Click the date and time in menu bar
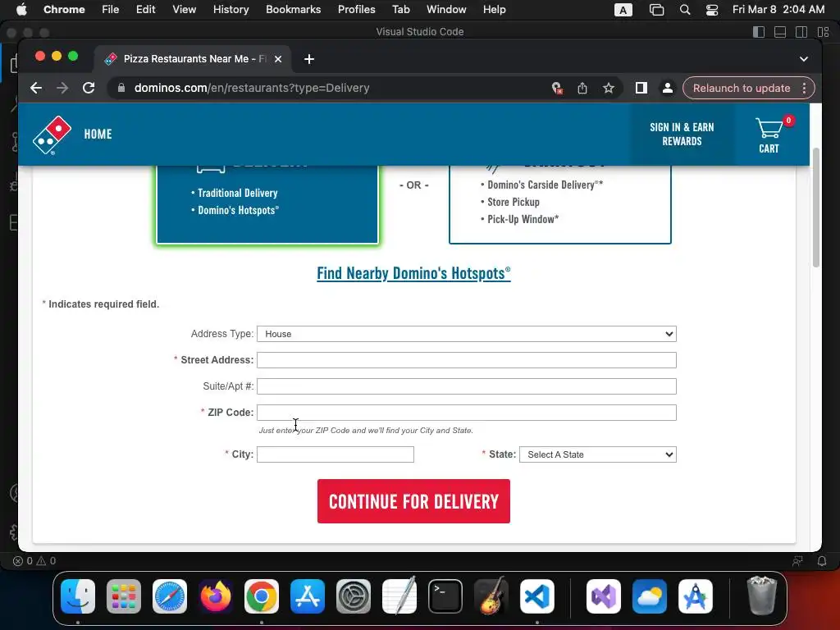 click(778, 10)
